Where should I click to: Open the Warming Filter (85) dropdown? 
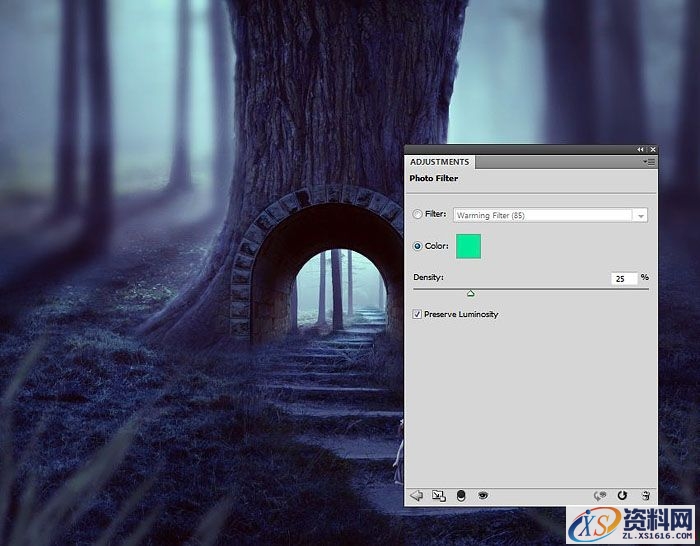pos(542,215)
